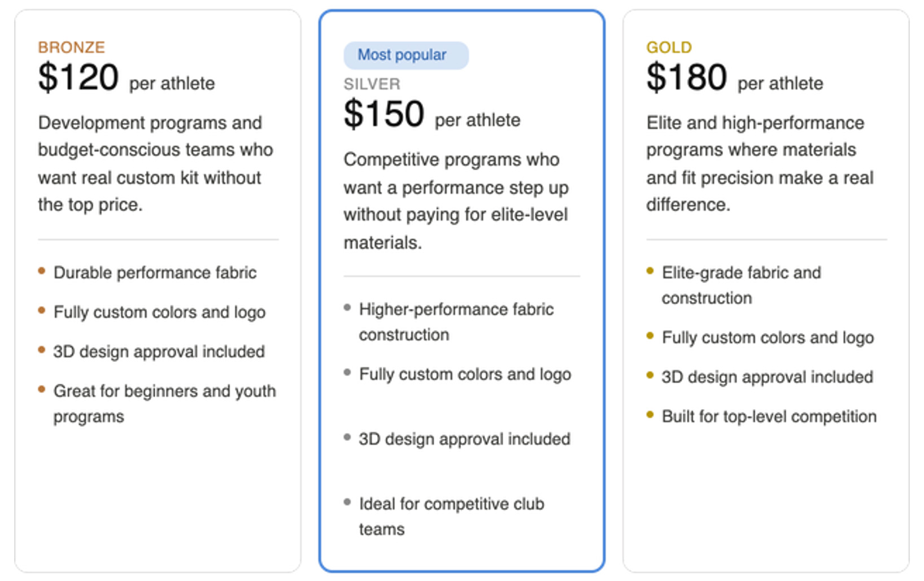Click Bronze Fully custom colors and logo
The width and height of the screenshot is (924, 581).
159,312
